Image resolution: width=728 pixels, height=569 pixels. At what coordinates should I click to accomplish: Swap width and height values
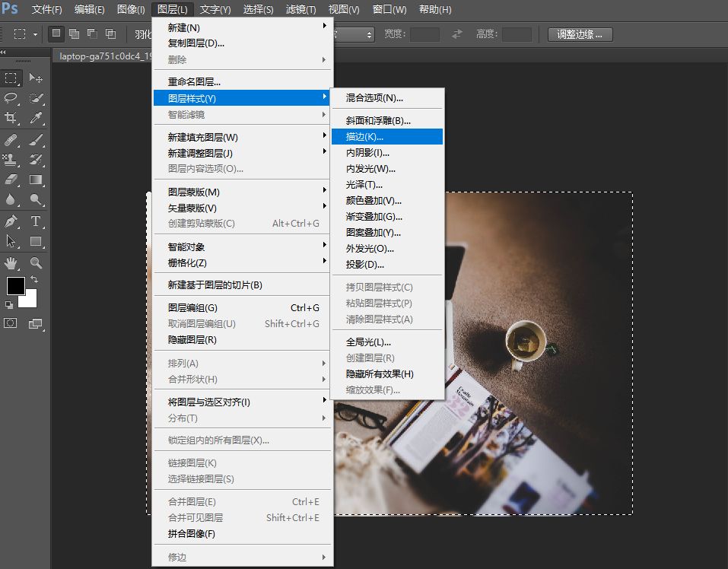click(x=457, y=34)
